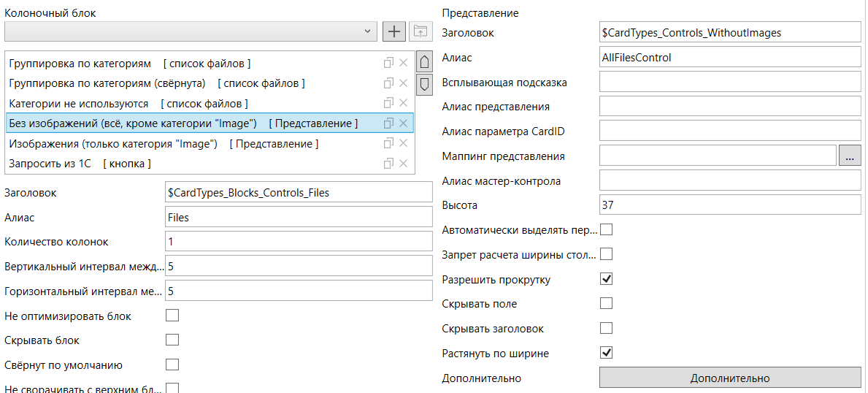Copy the 'Запросить из 1С' control
Image resolution: width=868 pixels, height=393 pixels.
click(x=388, y=164)
